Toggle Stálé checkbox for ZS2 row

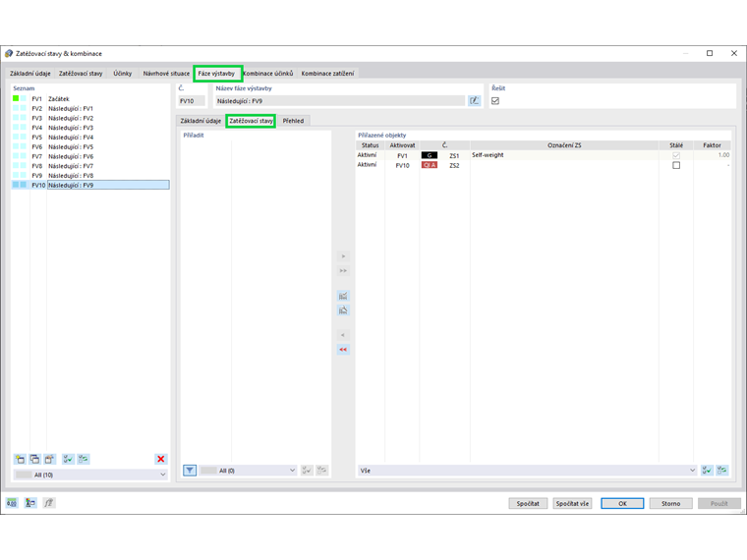pyautogui.click(x=676, y=165)
